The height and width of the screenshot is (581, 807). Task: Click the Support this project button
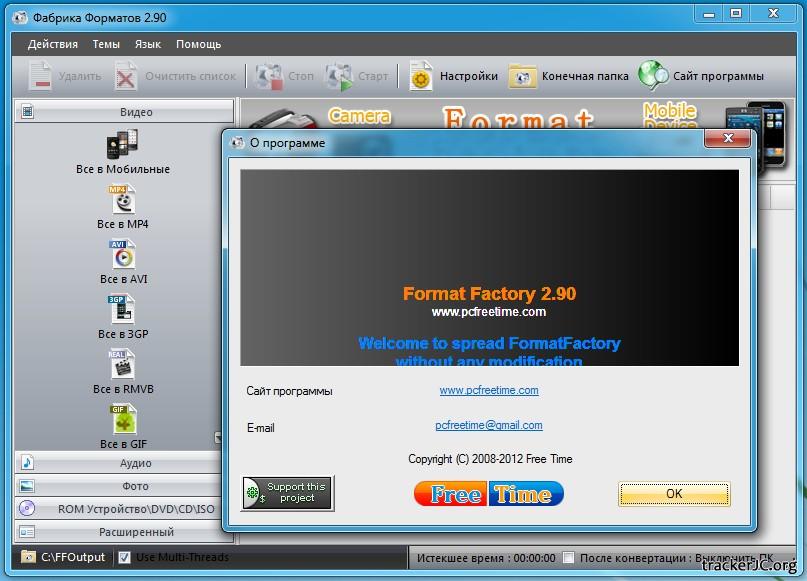pyautogui.click(x=288, y=493)
